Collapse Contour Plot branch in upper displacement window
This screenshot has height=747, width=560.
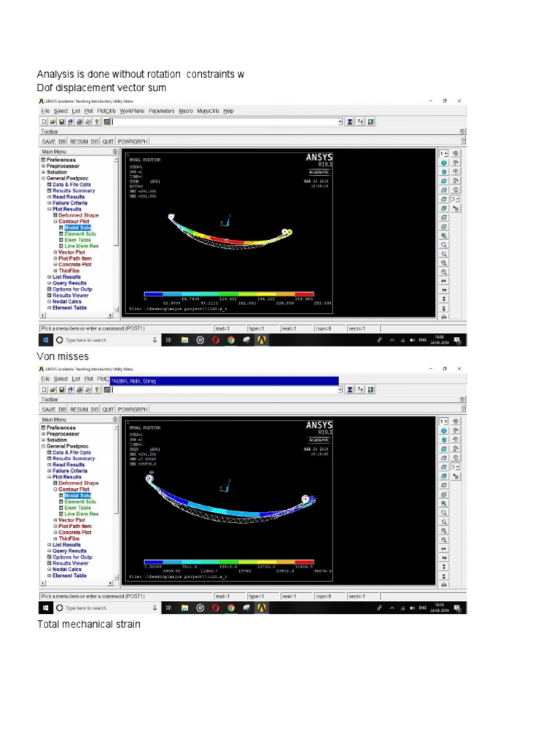(55, 222)
